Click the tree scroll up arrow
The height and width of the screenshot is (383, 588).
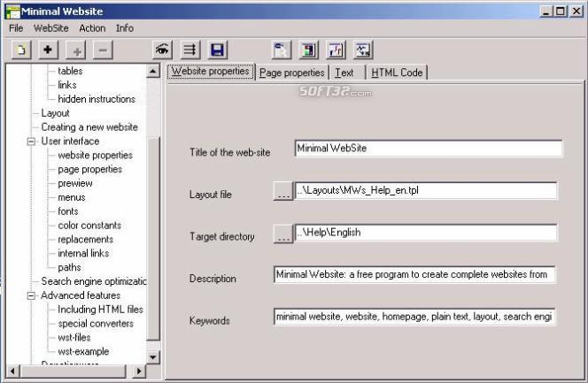tap(153, 71)
